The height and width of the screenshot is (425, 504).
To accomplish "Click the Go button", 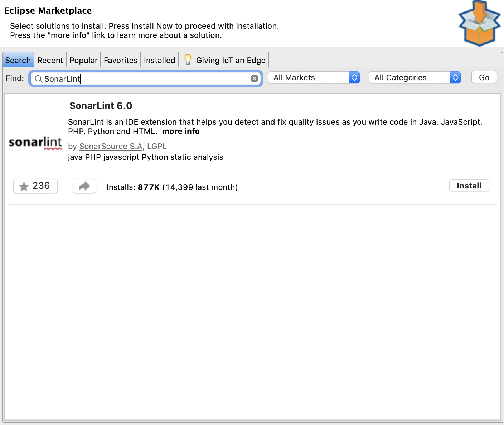I will pos(484,77).
